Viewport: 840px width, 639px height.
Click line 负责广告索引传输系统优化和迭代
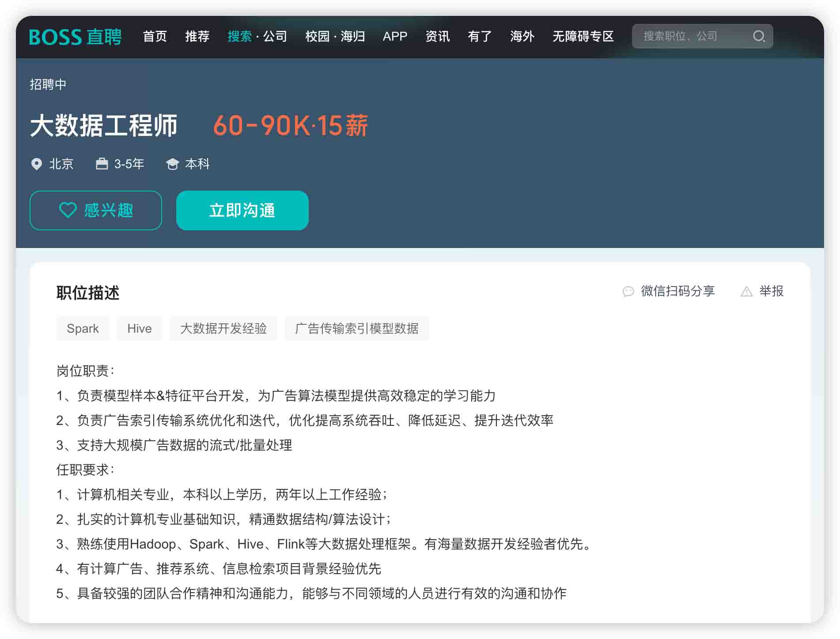click(x=305, y=420)
